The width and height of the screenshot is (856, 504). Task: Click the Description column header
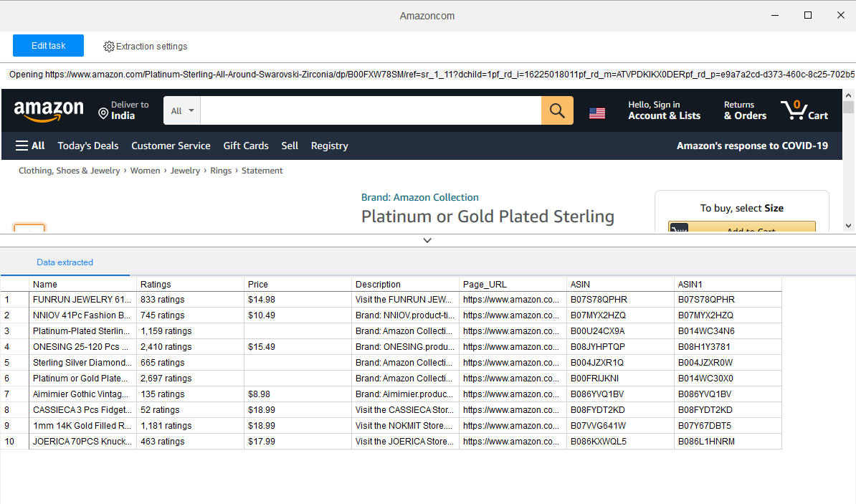(x=405, y=284)
